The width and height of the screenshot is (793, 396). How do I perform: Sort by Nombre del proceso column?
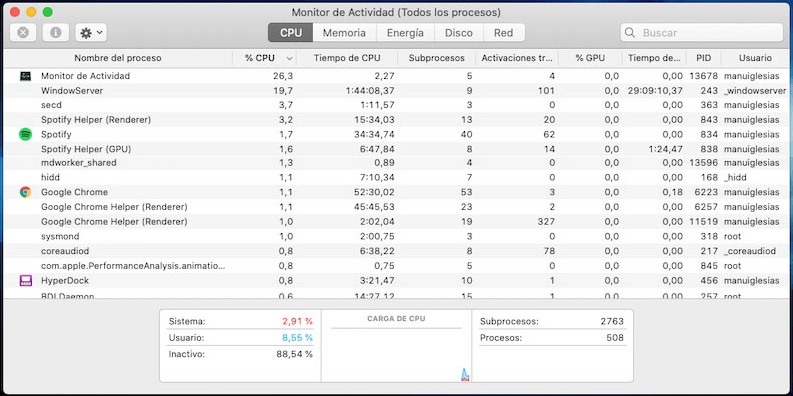118,58
